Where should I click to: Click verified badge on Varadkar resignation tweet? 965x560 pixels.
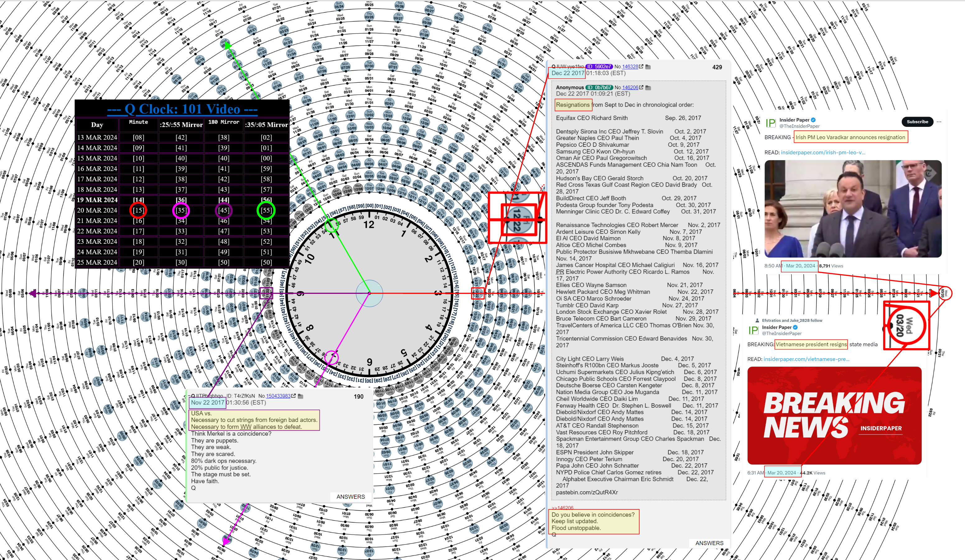[813, 120]
